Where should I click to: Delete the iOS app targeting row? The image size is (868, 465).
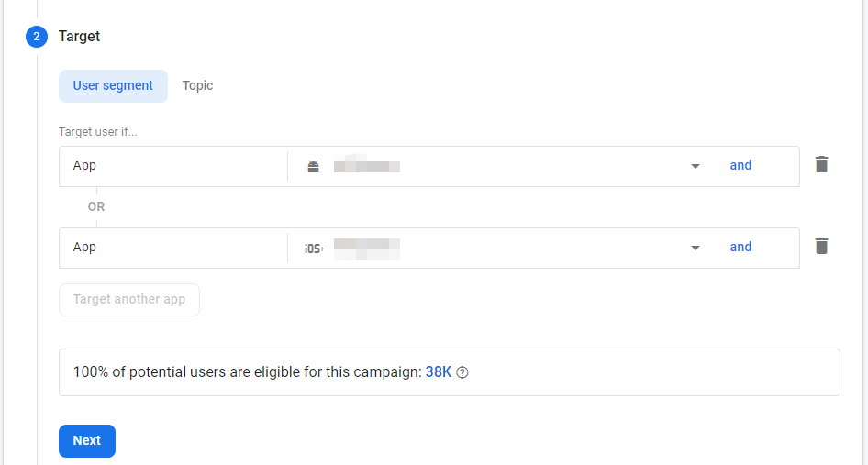point(821,247)
